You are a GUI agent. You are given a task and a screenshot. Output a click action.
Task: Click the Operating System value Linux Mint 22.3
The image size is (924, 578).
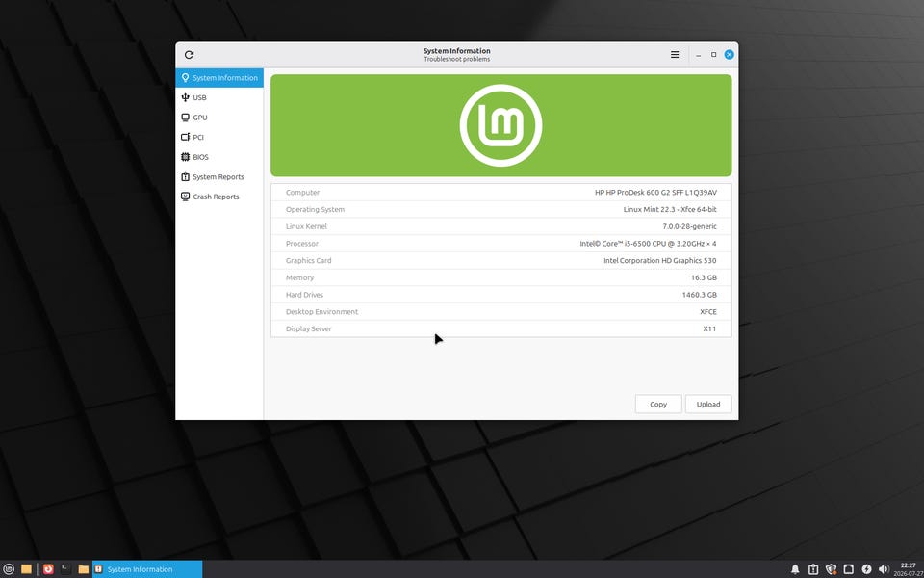pyautogui.click(x=670, y=209)
